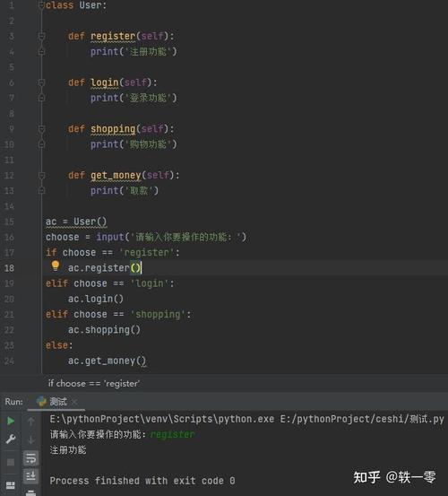Click the ac = User() statement
This screenshot has height=496, width=448.
(76, 222)
